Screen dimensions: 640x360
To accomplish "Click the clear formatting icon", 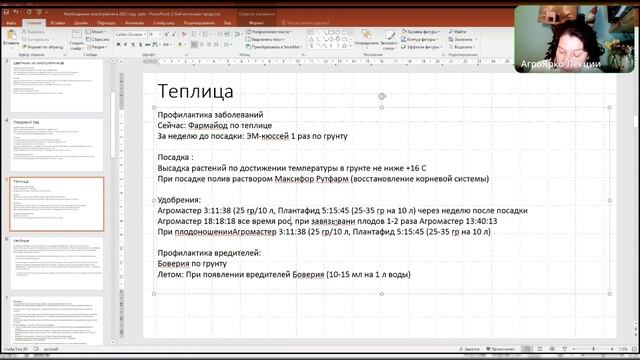I will coord(184,34).
